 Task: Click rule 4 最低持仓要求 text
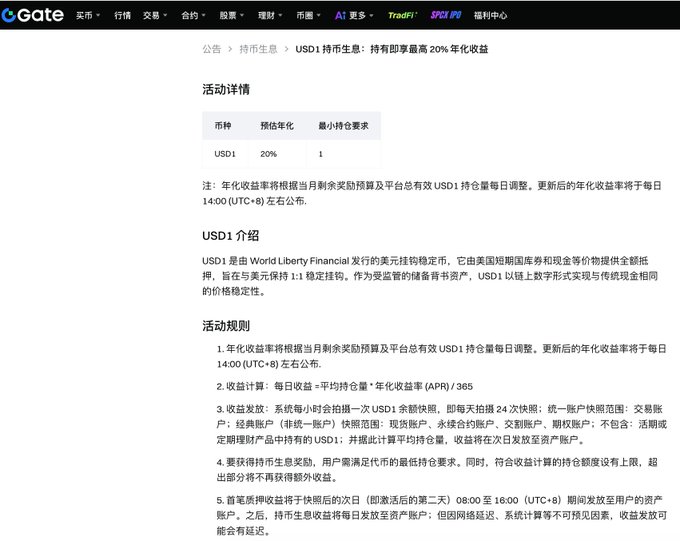[x=437, y=470]
